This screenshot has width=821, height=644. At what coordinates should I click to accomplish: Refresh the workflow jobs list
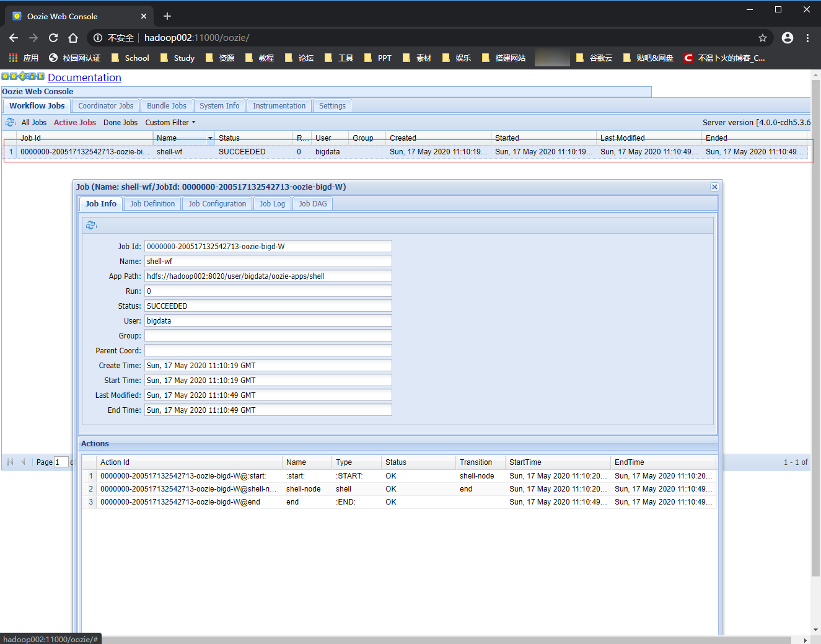point(10,122)
